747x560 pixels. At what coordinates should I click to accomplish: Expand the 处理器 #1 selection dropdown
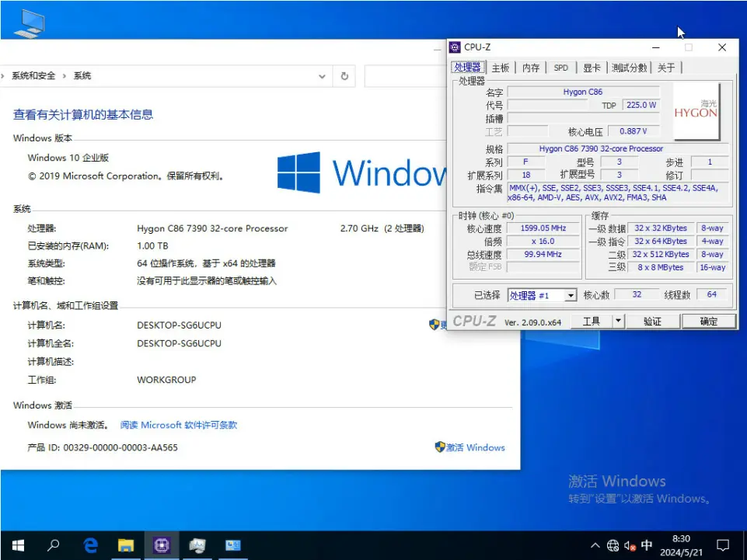[x=570, y=295]
